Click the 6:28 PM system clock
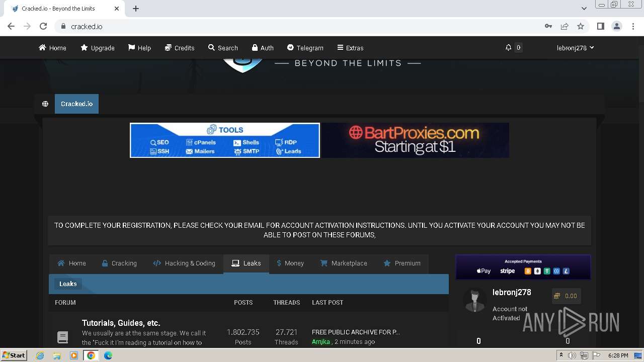The width and height of the screenshot is (644, 362). [x=618, y=355]
